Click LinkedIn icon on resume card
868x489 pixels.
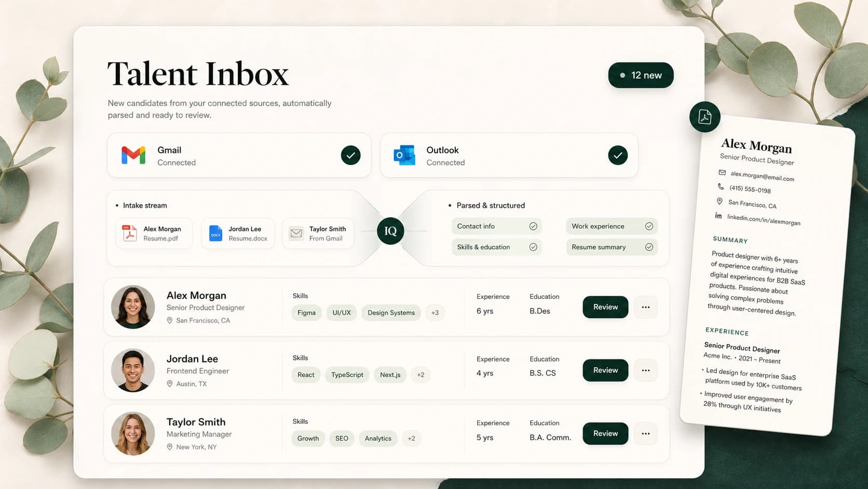pyautogui.click(x=718, y=216)
